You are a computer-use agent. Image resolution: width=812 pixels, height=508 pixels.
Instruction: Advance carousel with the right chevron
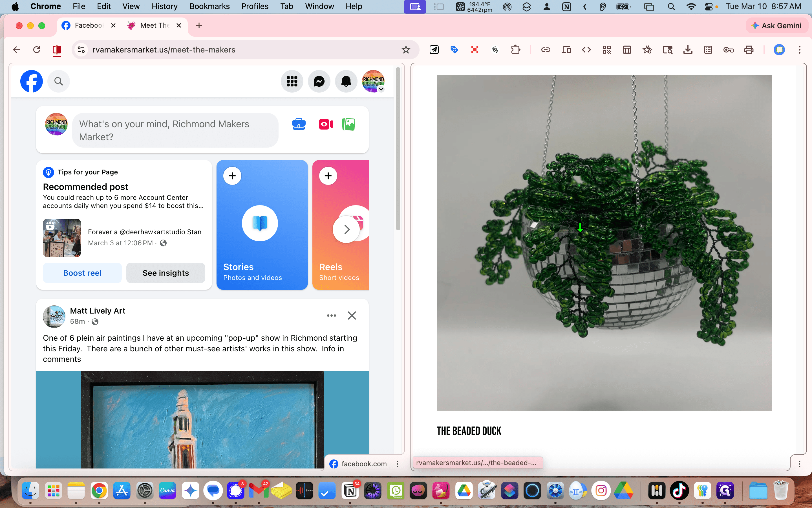[347, 229]
